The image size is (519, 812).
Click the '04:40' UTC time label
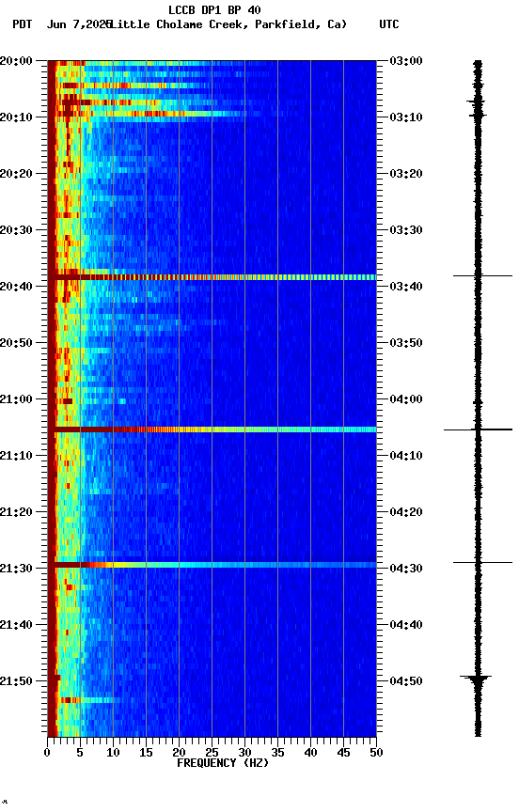[x=406, y=626]
